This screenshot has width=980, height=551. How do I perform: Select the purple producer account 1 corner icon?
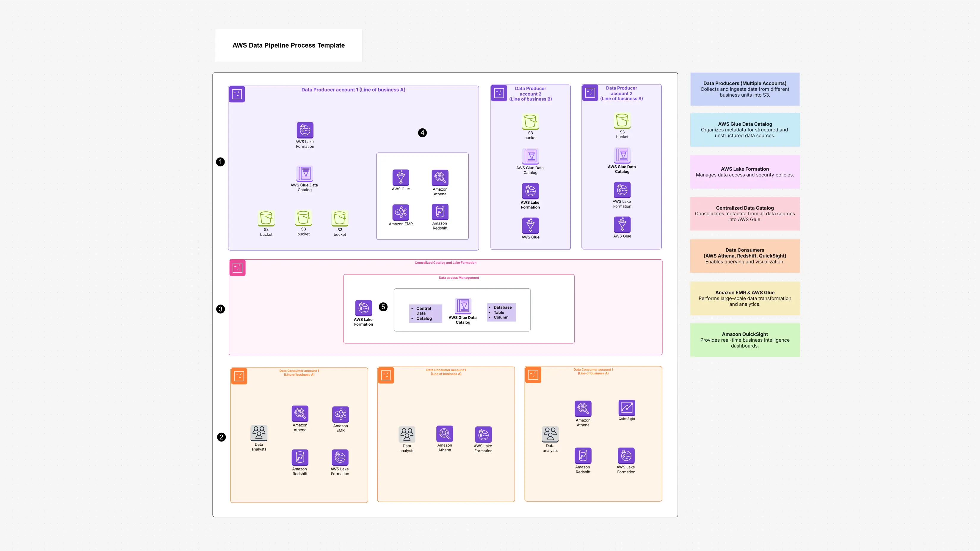pyautogui.click(x=237, y=94)
